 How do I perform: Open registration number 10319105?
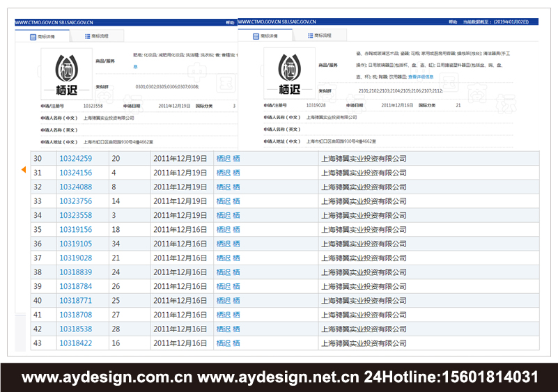pos(75,244)
